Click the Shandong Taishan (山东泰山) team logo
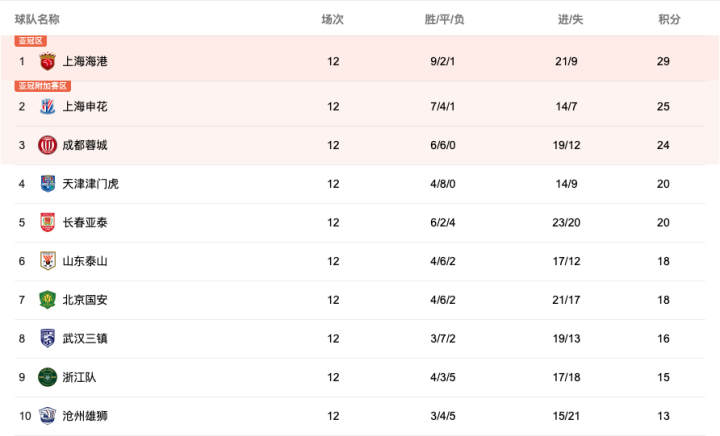The width and height of the screenshot is (720, 436). click(x=47, y=261)
